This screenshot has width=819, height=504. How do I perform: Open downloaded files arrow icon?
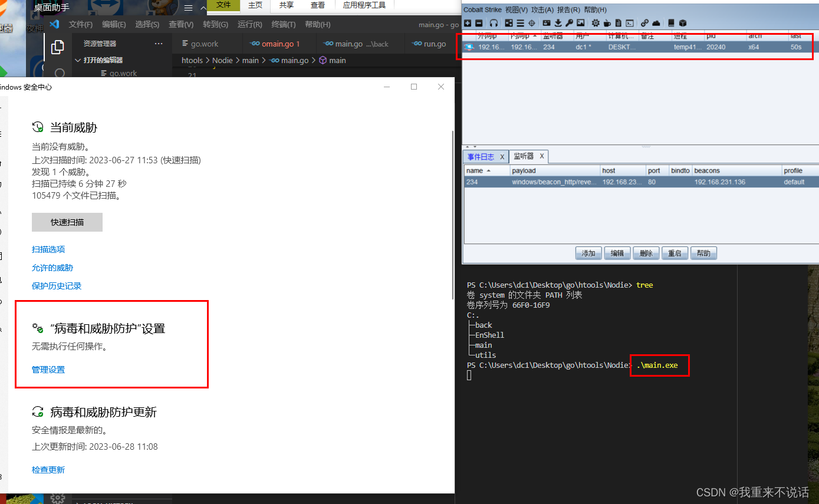tap(558, 23)
